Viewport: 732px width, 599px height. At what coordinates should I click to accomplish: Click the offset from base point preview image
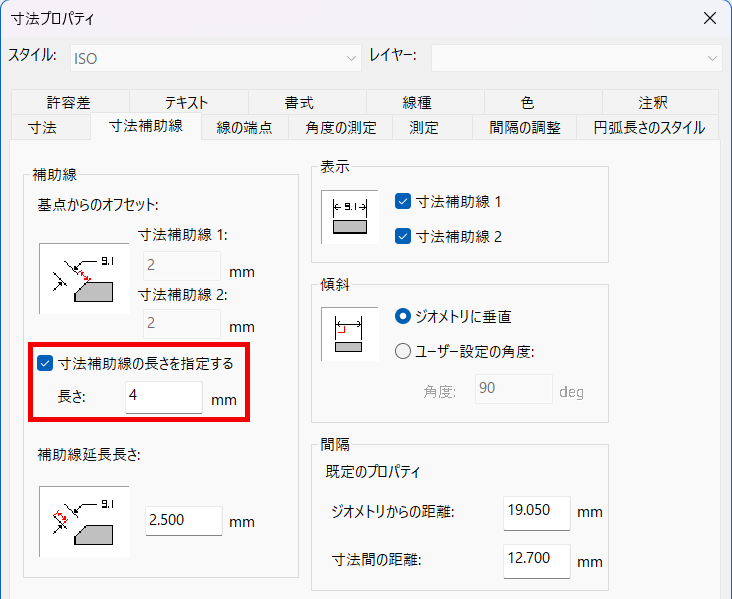click(84, 279)
